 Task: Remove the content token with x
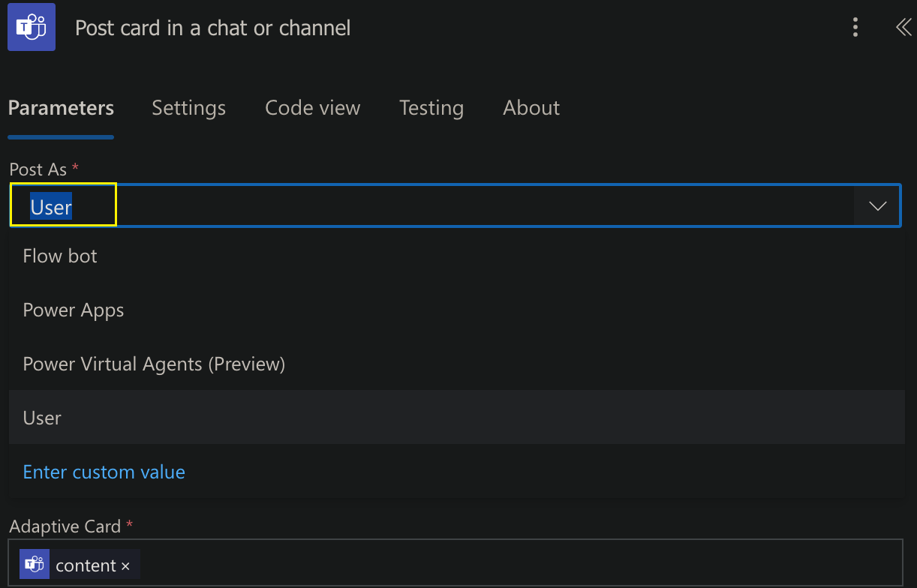(x=125, y=566)
